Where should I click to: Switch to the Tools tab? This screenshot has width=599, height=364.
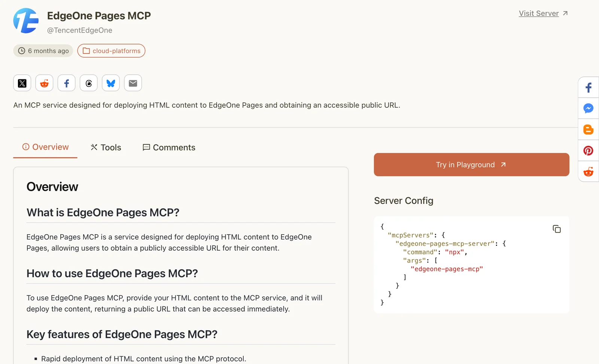106,147
